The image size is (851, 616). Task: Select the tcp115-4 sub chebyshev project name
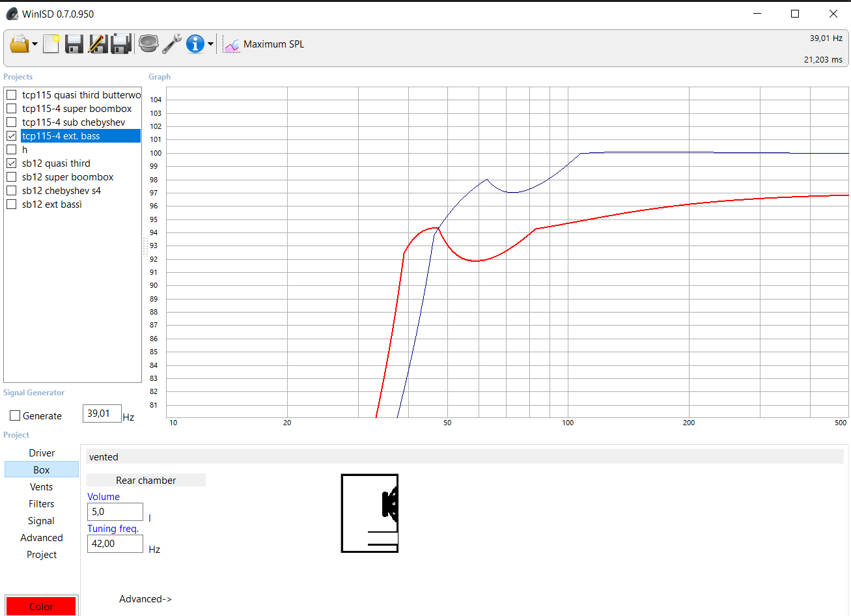coord(74,122)
